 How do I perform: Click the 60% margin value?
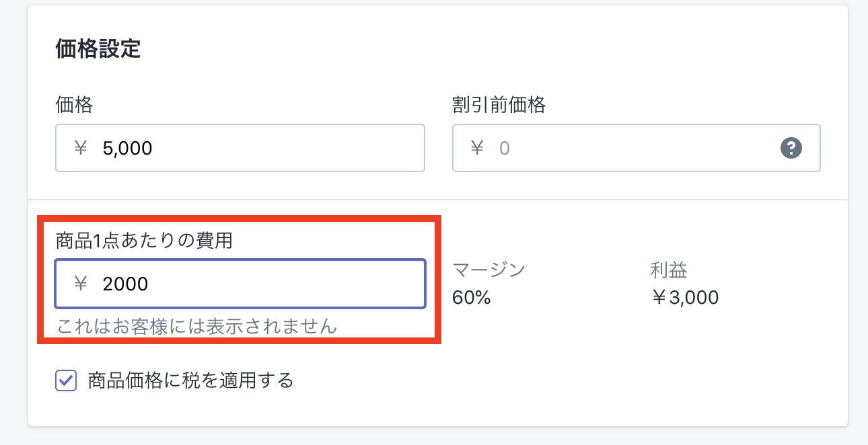471,297
